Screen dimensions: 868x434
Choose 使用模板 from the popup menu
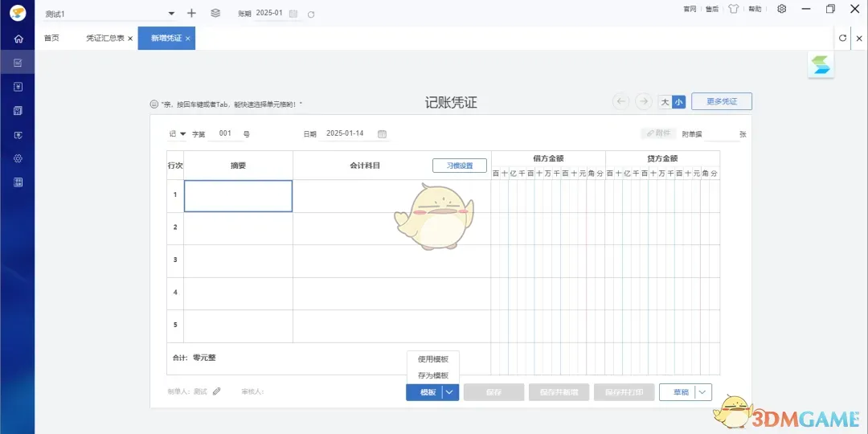433,359
